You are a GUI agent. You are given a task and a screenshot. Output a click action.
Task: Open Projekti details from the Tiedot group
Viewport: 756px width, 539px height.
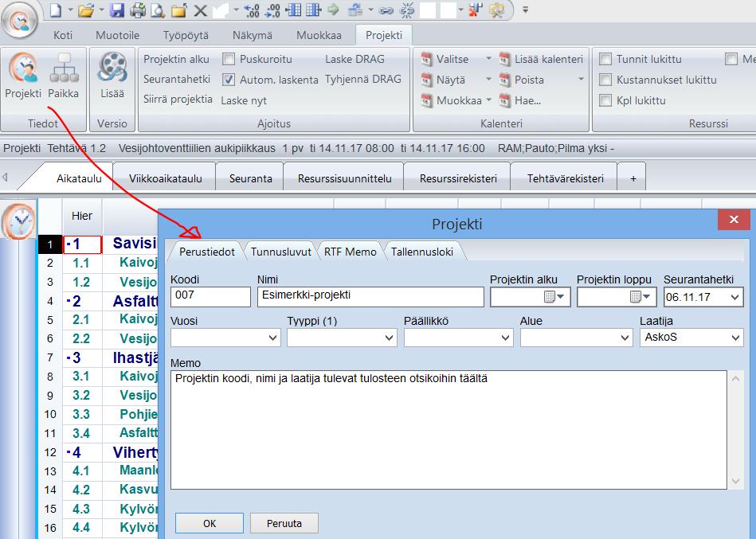coord(23,76)
